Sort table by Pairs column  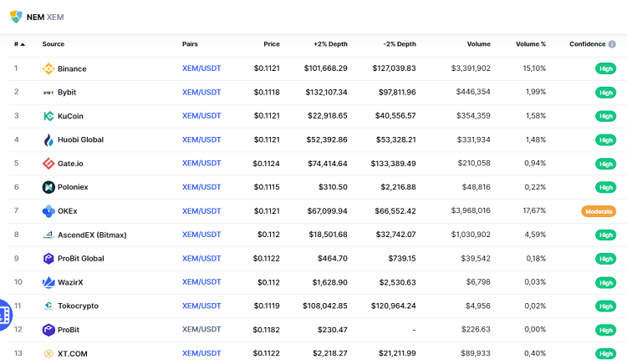[x=190, y=44]
